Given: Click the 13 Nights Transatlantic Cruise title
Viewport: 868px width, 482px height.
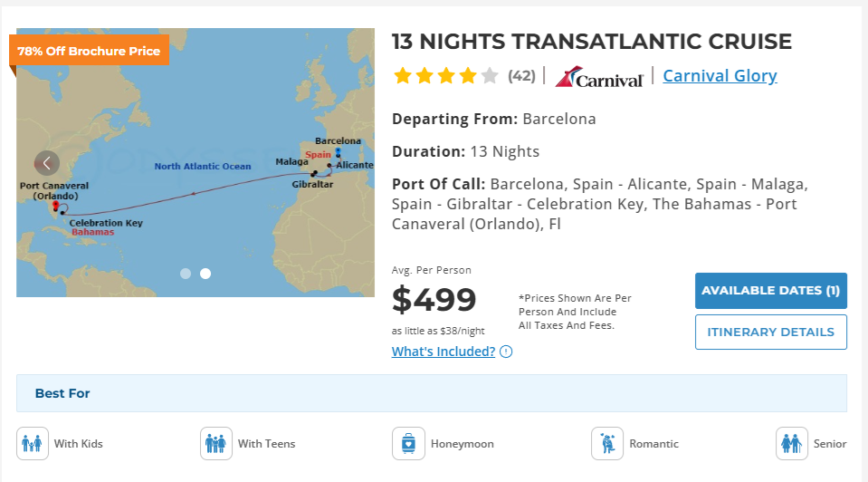Looking at the screenshot, I should (591, 42).
